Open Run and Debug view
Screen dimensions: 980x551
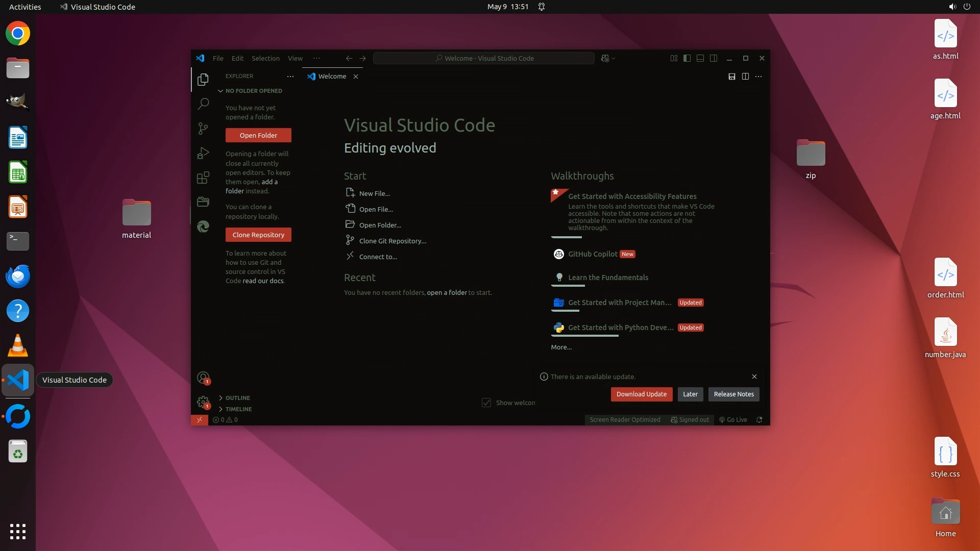coord(203,153)
